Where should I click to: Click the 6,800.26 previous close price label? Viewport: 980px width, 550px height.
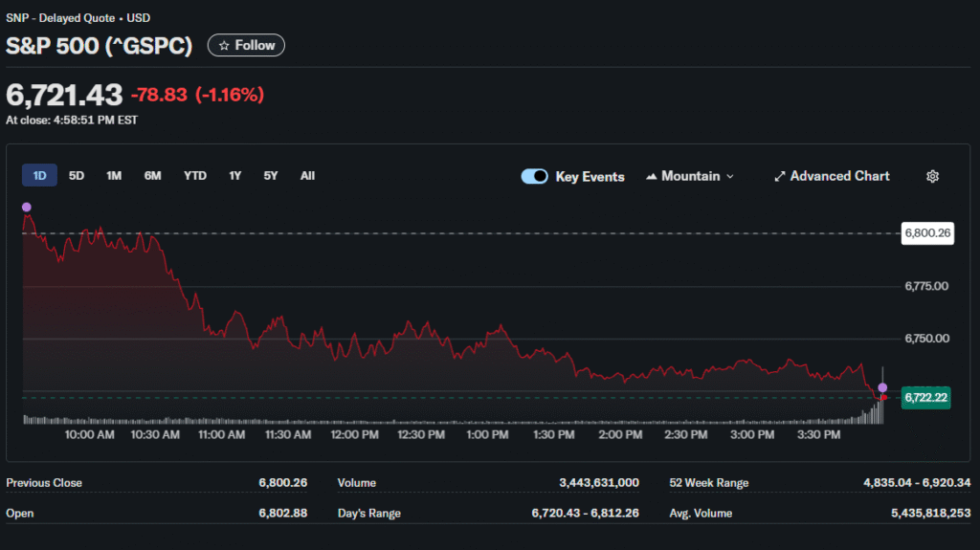point(927,232)
